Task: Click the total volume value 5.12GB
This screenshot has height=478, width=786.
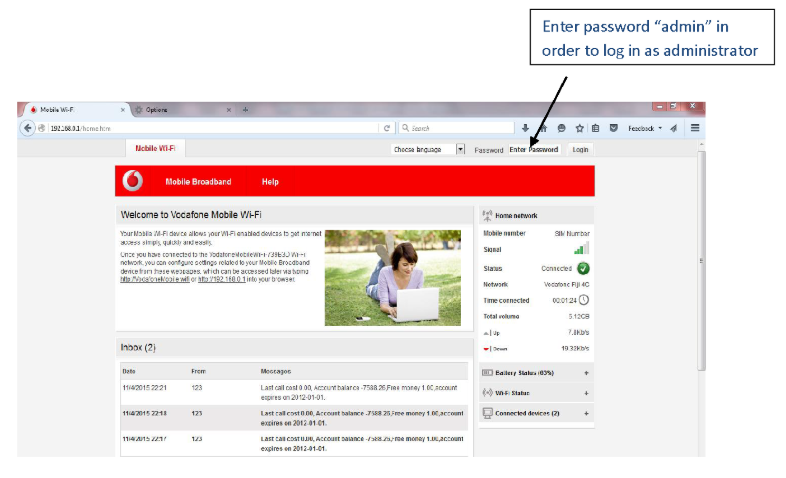Action: [x=579, y=316]
